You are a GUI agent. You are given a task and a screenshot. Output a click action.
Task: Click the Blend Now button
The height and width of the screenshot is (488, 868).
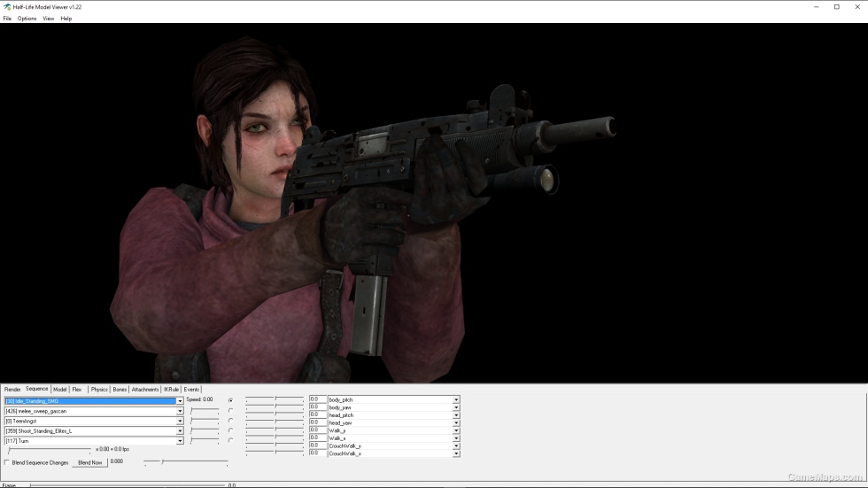click(x=89, y=462)
